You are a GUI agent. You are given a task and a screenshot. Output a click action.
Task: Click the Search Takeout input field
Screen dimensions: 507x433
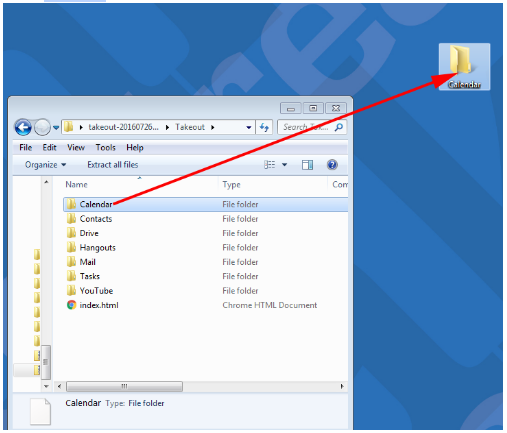click(307, 127)
